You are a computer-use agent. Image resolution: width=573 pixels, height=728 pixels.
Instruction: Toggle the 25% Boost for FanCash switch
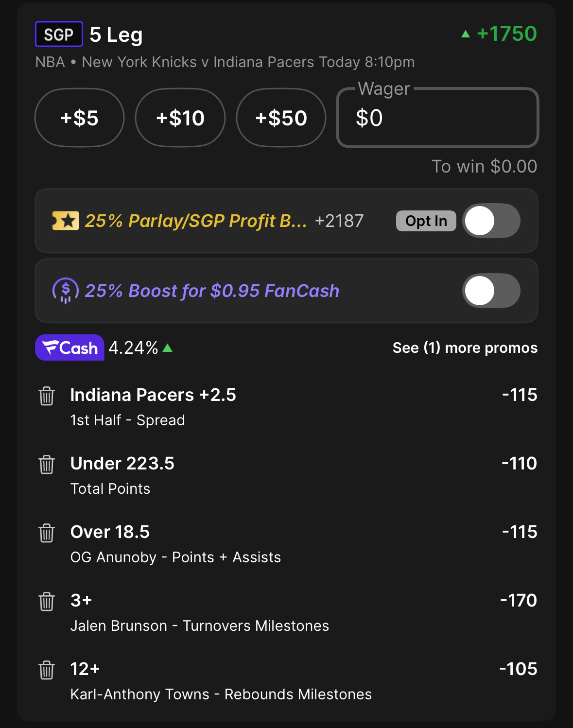(491, 291)
